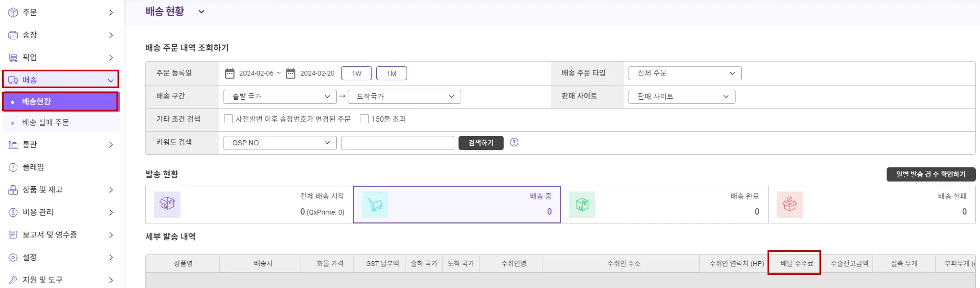The width and height of the screenshot is (980, 288).
Task: Open the 출발 국가 dropdown
Action: coord(280,97)
